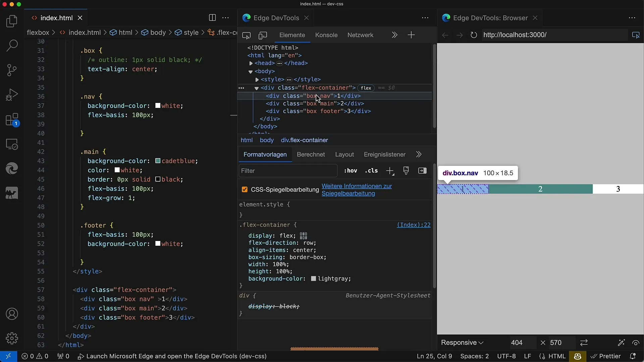
Task: Open the Berechnet styles tab
Action: coord(311,155)
